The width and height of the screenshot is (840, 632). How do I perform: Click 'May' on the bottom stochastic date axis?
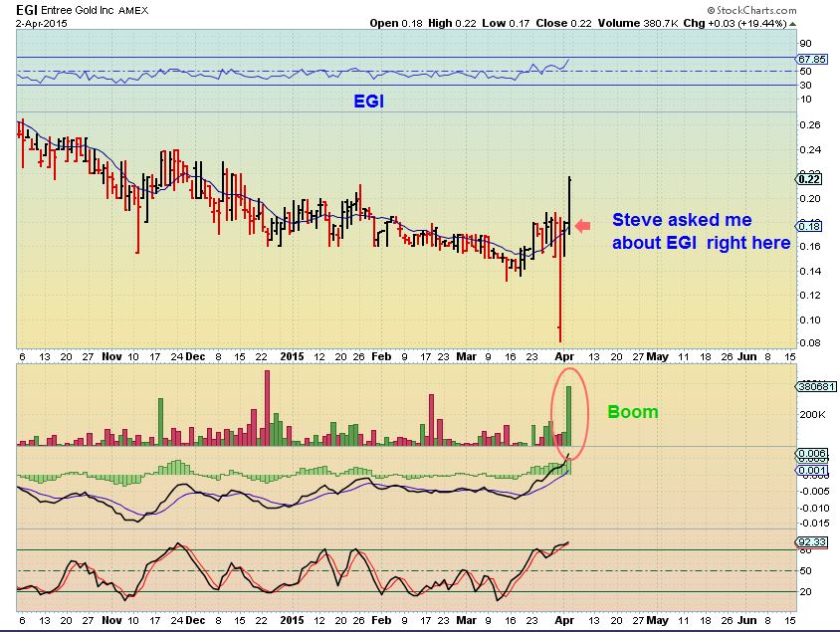[657, 620]
